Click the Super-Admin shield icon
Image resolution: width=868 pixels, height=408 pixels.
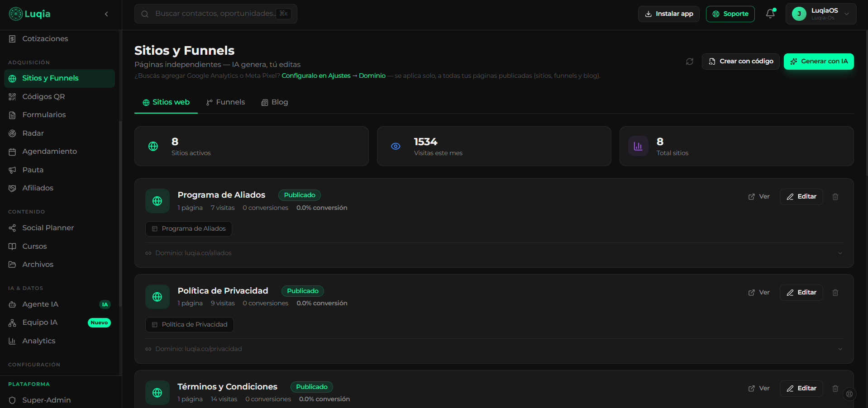coord(12,400)
